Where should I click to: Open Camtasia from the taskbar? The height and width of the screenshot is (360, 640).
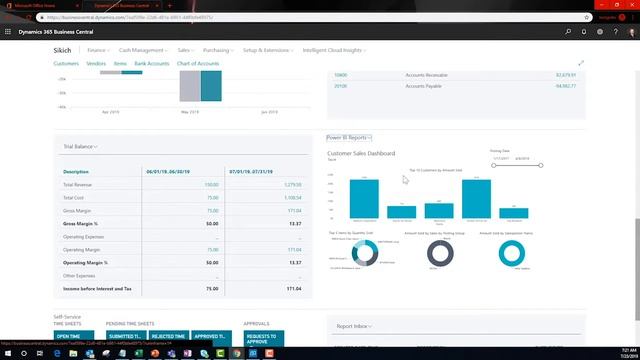coord(220,353)
